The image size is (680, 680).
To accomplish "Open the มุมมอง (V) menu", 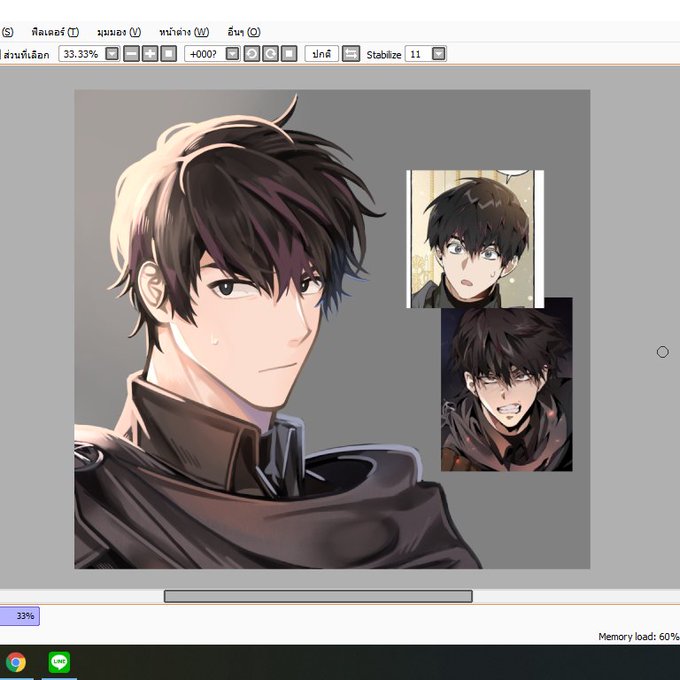I will click(119, 32).
